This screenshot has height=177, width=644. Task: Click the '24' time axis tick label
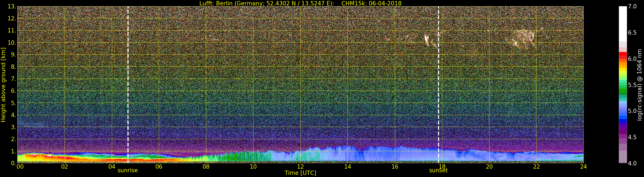click(x=583, y=167)
